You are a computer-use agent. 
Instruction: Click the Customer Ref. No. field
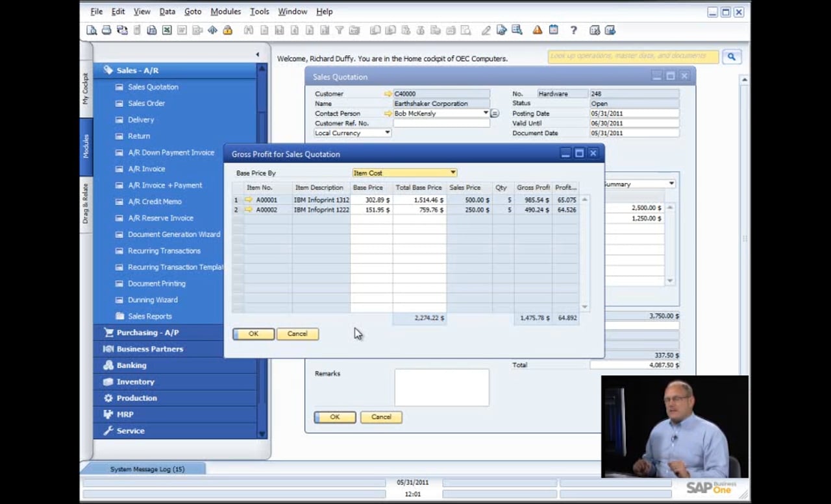click(x=441, y=123)
